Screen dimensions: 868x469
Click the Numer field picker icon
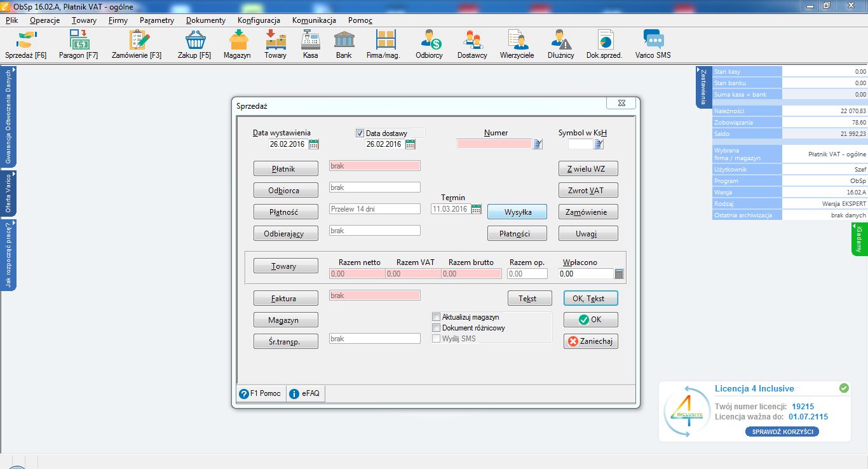tap(538, 144)
